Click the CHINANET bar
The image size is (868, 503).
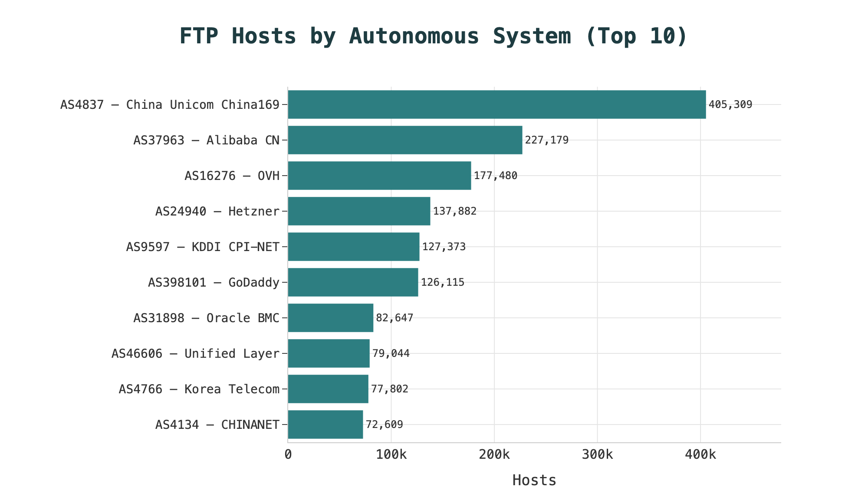tap(325, 425)
